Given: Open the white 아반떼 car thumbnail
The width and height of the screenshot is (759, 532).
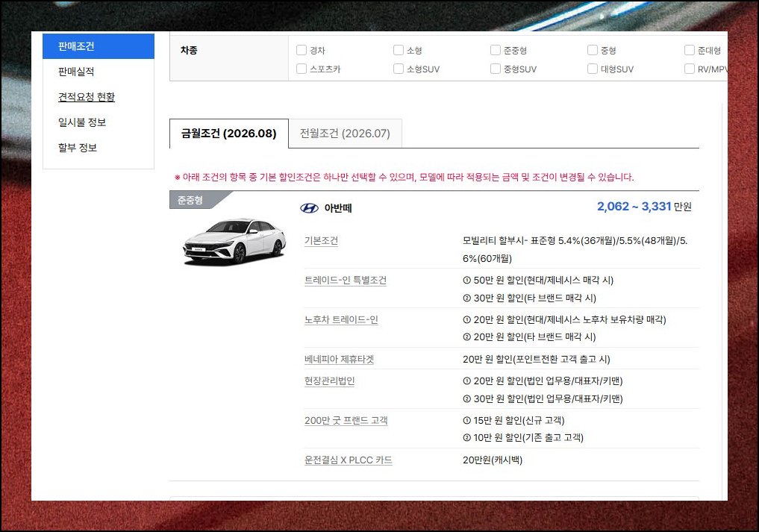Looking at the screenshot, I should (234, 241).
